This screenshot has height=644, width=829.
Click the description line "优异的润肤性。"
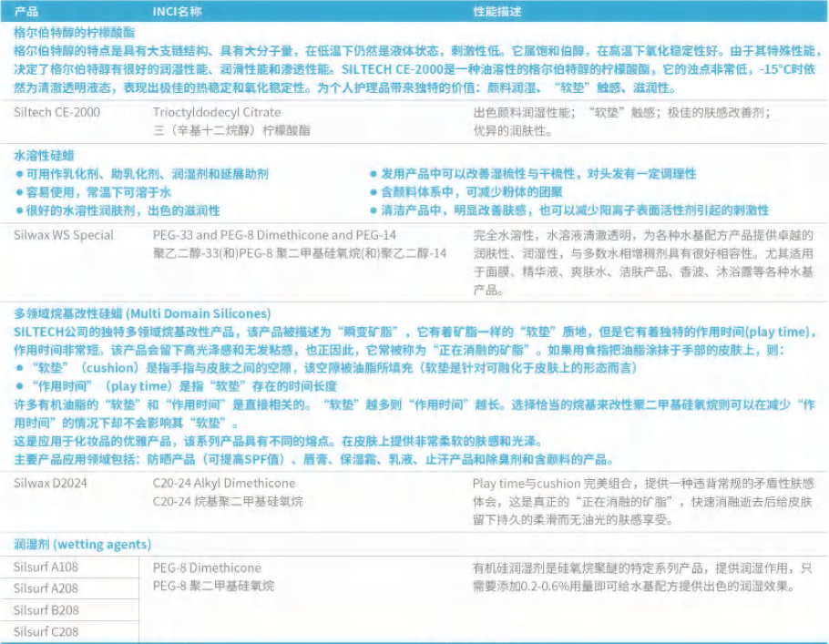(x=513, y=130)
